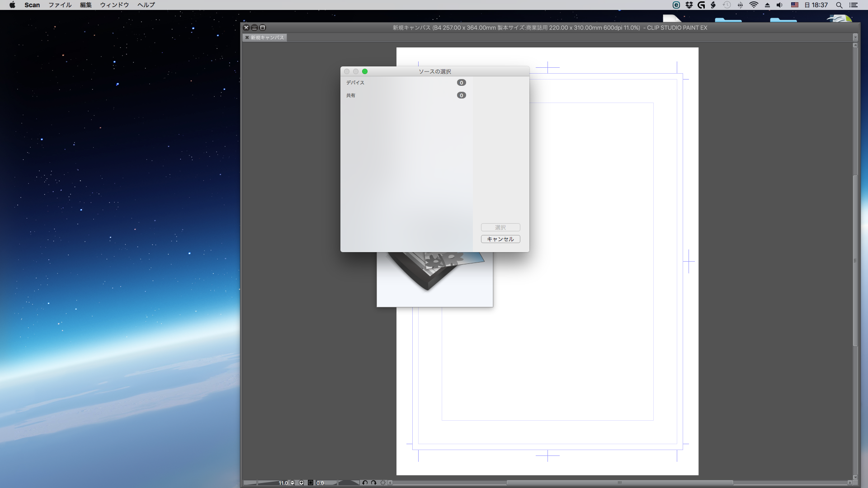Screen dimensions: 868x488
Task: Open the document tab list dropdown arrow
Action: [855, 38]
